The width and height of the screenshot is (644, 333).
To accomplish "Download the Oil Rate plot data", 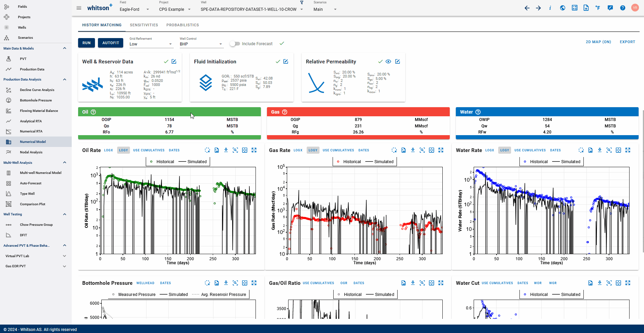I will (226, 150).
